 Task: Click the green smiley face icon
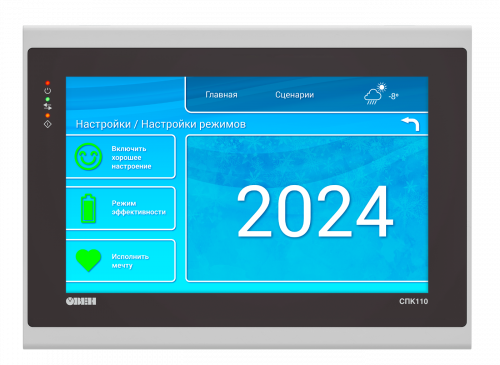(x=88, y=157)
